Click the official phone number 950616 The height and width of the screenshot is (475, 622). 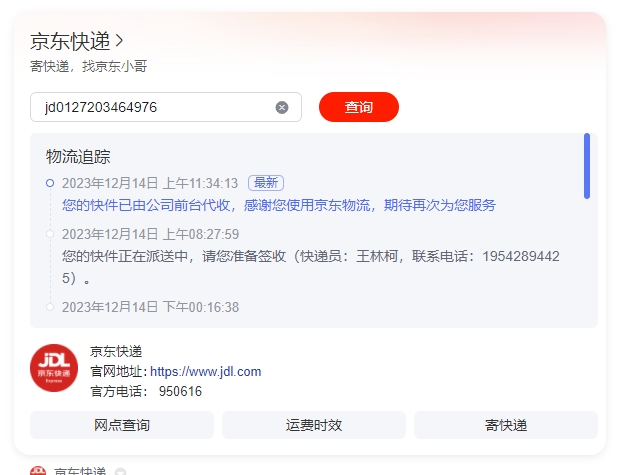[x=180, y=392]
